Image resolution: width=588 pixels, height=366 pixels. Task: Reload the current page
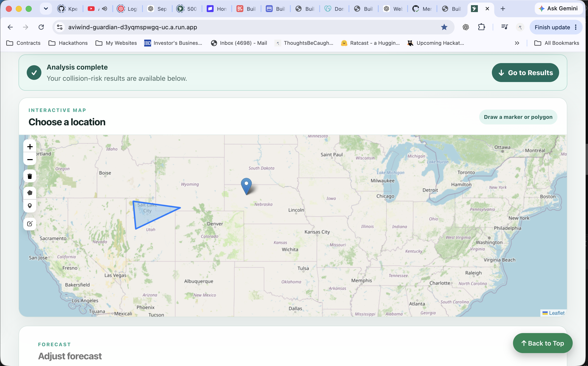pos(41,27)
